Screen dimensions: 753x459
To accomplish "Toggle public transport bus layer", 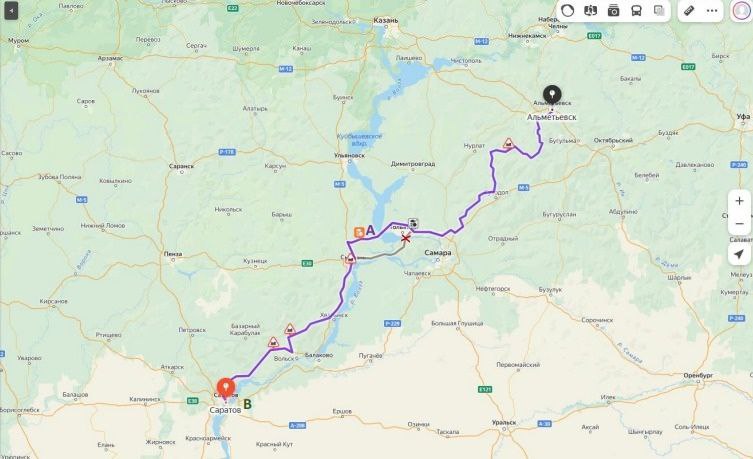I will click(x=636, y=11).
